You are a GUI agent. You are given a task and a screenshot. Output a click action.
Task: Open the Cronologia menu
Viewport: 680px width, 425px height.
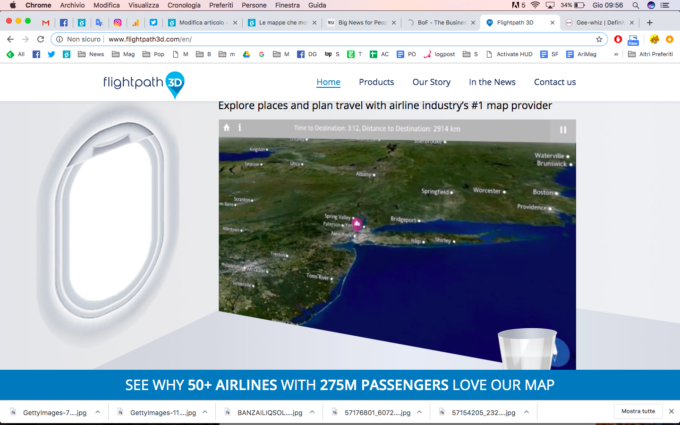point(179,5)
